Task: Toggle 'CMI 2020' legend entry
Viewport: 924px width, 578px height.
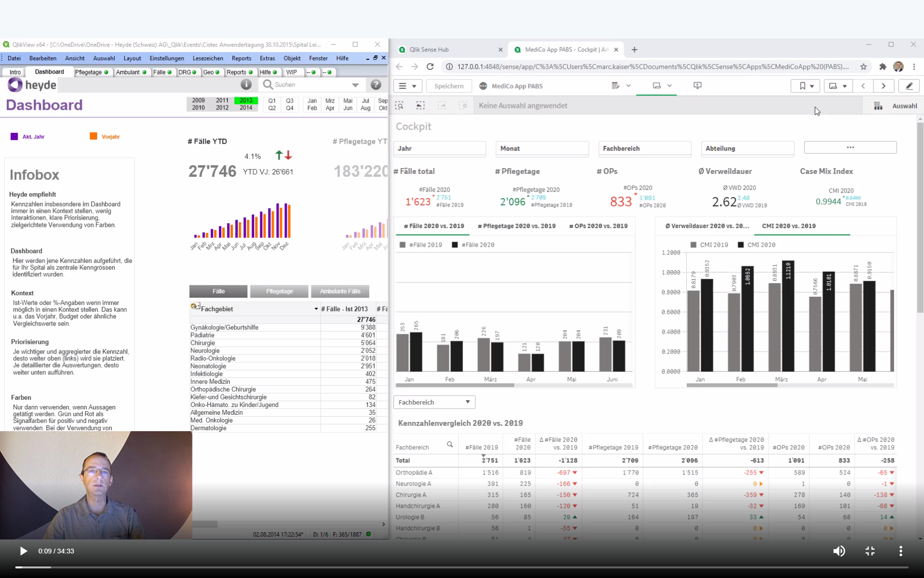Action: click(757, 245)
